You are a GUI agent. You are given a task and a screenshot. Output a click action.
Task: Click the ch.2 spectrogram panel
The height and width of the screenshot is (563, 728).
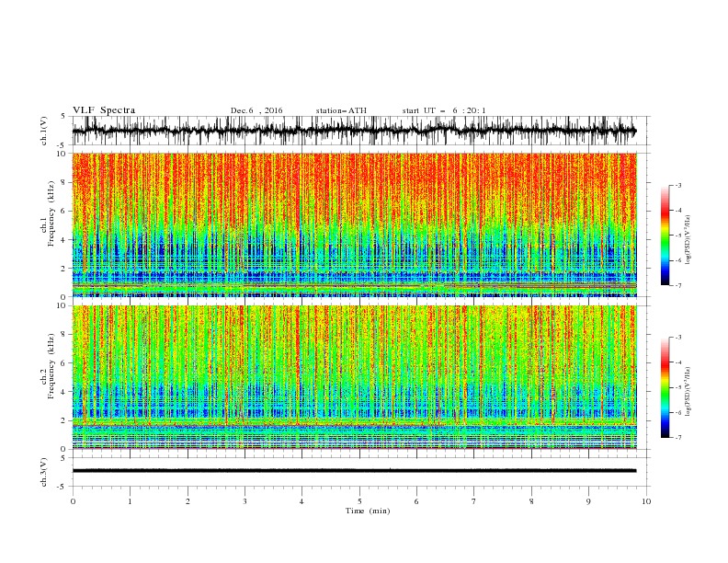tap(354, 377)
